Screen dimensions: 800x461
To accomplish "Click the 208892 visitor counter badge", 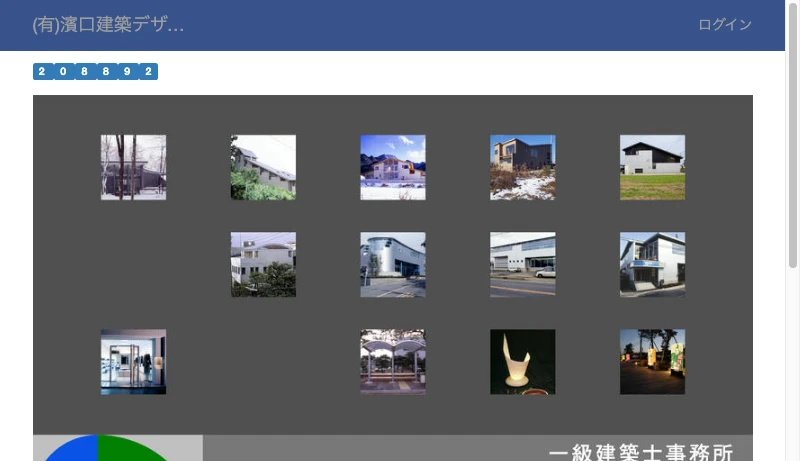I will (95, 72).
